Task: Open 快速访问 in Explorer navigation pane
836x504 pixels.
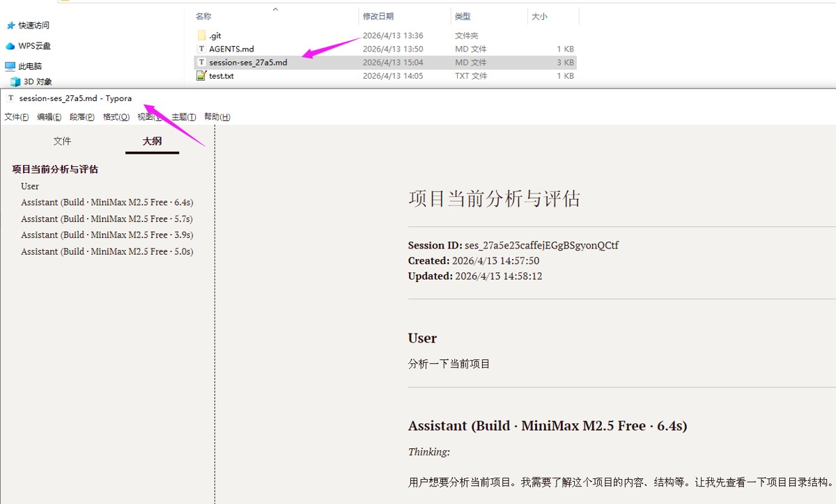Action: click(34, 25)
